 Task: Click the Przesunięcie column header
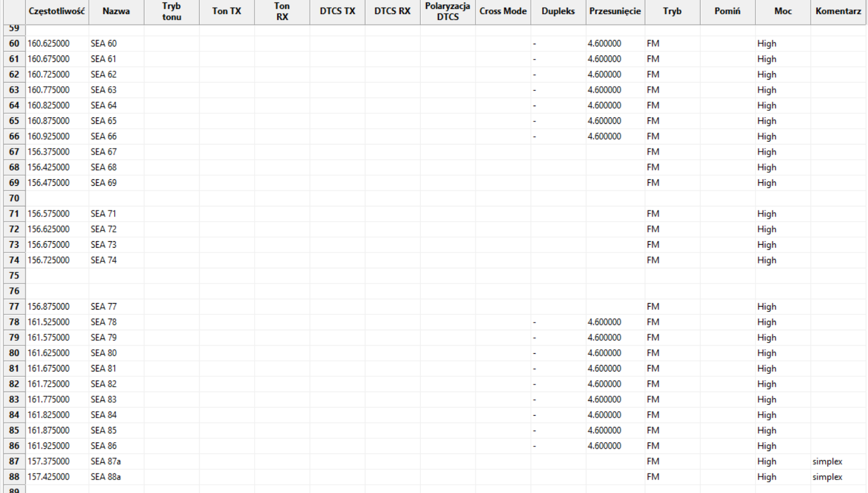pos(615,11)
